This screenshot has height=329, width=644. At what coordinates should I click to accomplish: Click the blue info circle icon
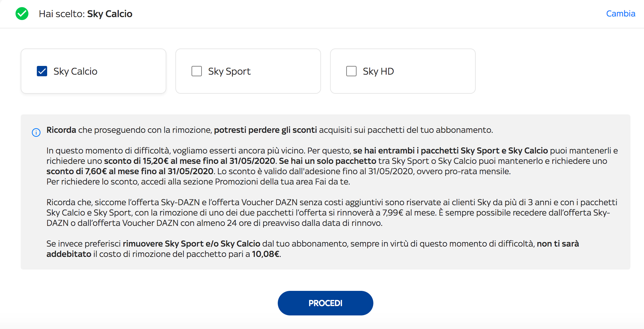(x=36, y=133)
